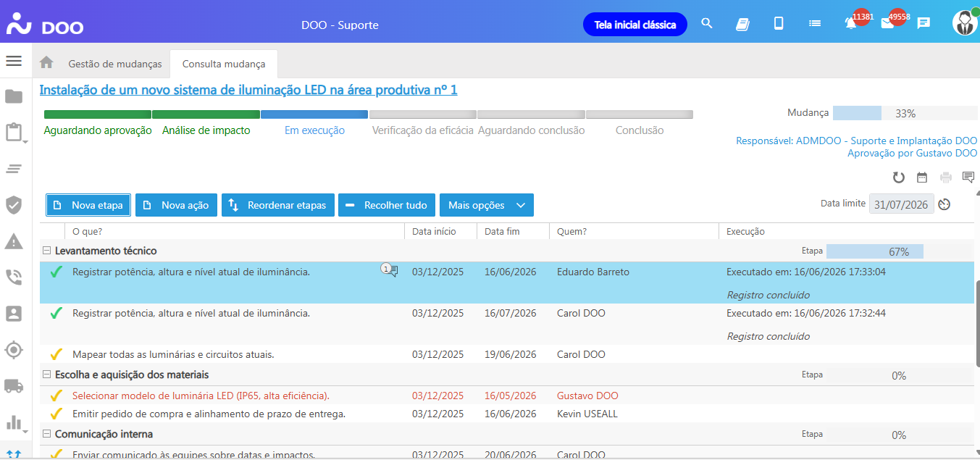The height and width of the screenshot is (460, 980).
Task: Click the Aprovação por Gustavo DOO link
Action: (912, 153)
